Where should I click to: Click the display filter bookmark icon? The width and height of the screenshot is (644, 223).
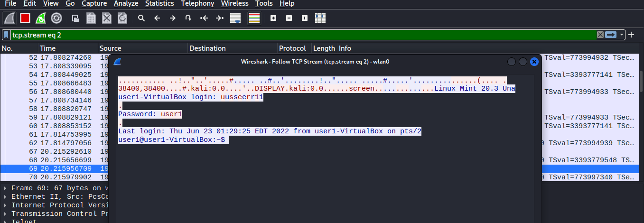click(x=6, y=35)
